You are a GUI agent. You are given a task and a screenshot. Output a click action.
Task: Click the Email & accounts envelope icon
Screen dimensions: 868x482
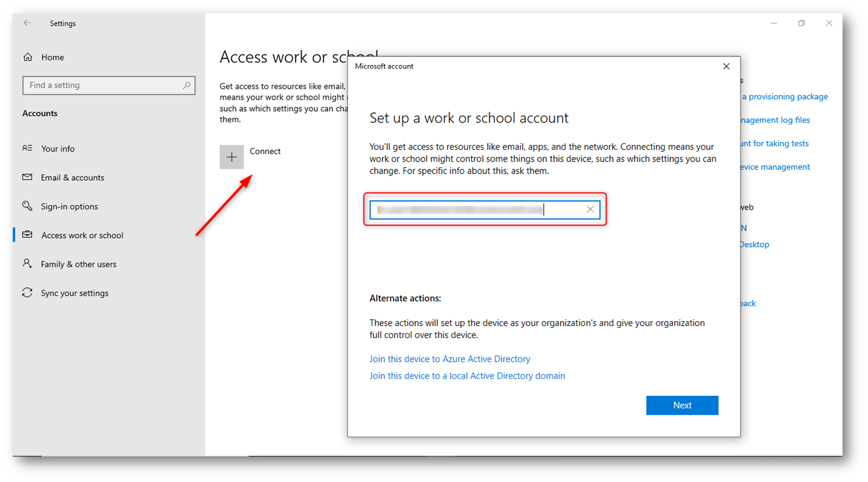pos(27,177)
